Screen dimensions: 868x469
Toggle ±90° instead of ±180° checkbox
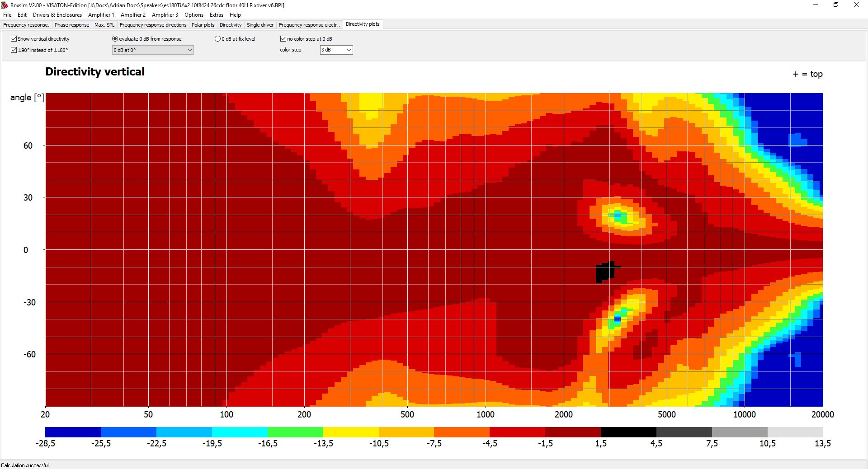[39, 50]
